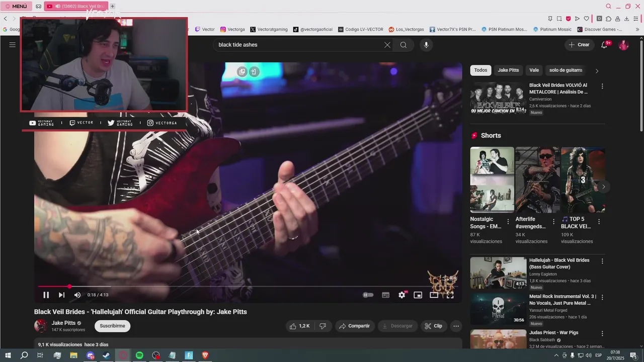Screen dimensions: 644x362
Task: Open Opera easy setup sliders
Action: point(636,19)
